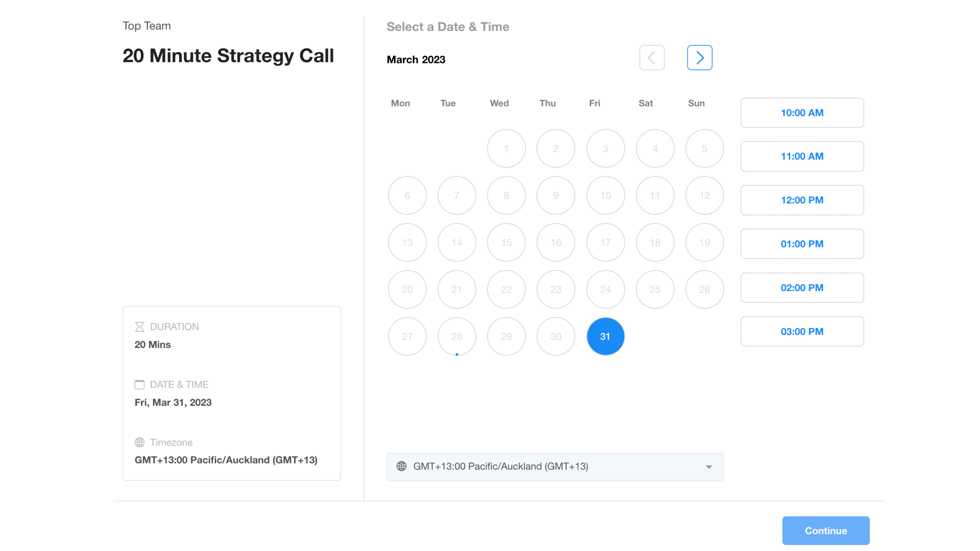This screenshot has width=980, height=551.
Task: Click the Sun weekday header
Action: [x=696, y=103]
